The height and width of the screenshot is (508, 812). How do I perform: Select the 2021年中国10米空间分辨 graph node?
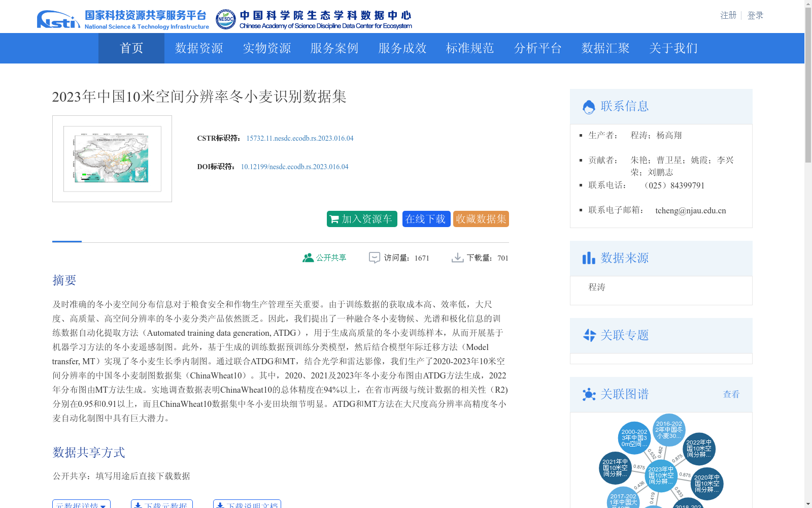615,468
